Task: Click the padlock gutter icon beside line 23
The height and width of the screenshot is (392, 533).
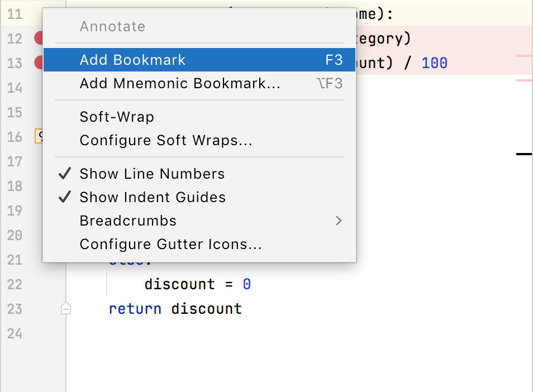Action: [x=65, y=308]
